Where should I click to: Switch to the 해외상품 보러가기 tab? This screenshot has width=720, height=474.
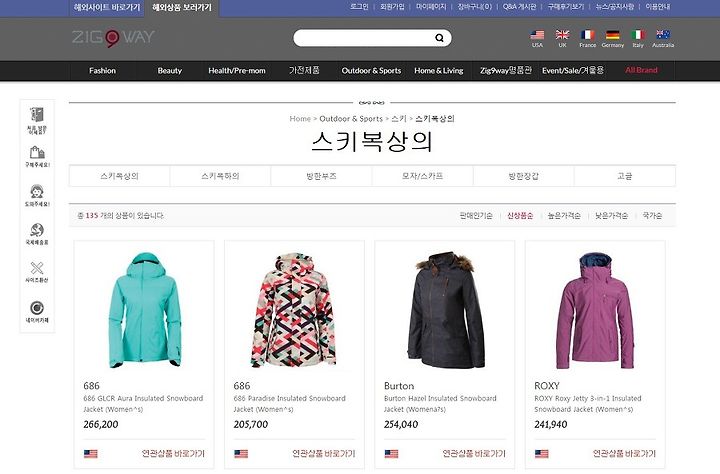(182, 8)
